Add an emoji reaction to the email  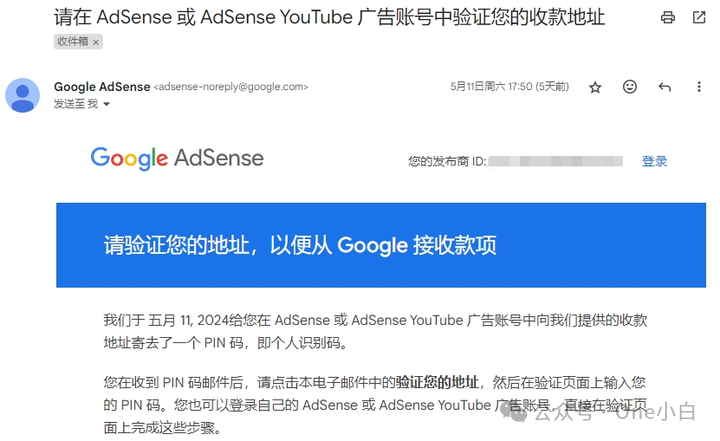tap(630, 86)
